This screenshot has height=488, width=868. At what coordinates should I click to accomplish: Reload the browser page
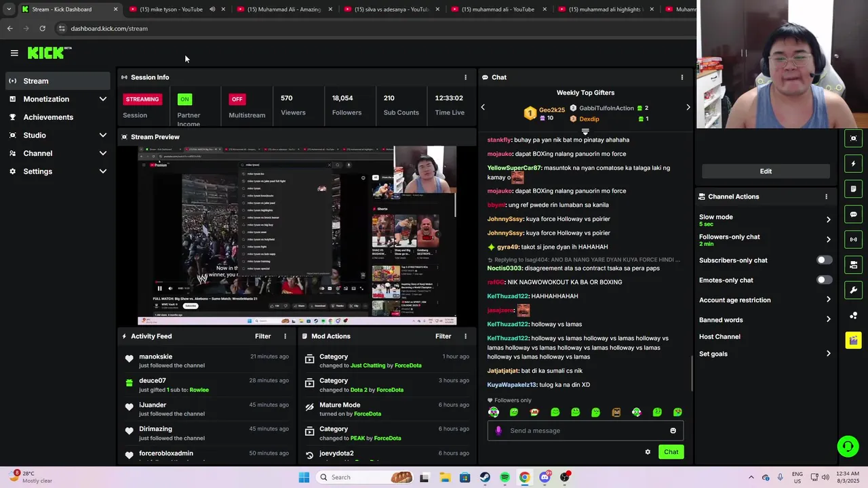[x=42, y=28]
